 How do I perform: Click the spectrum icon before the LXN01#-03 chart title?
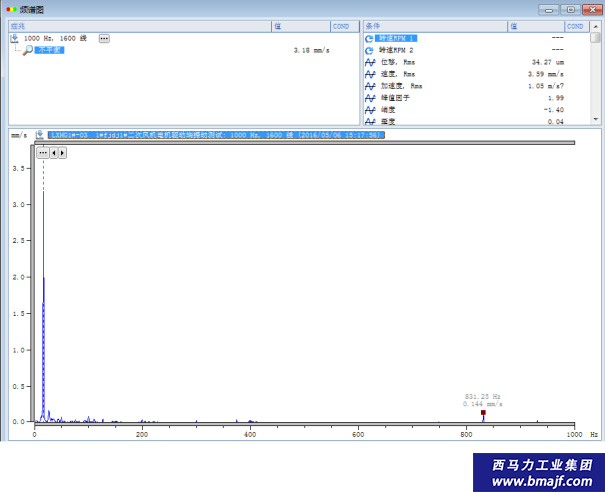pyautogui.click(x=40, y=134)
